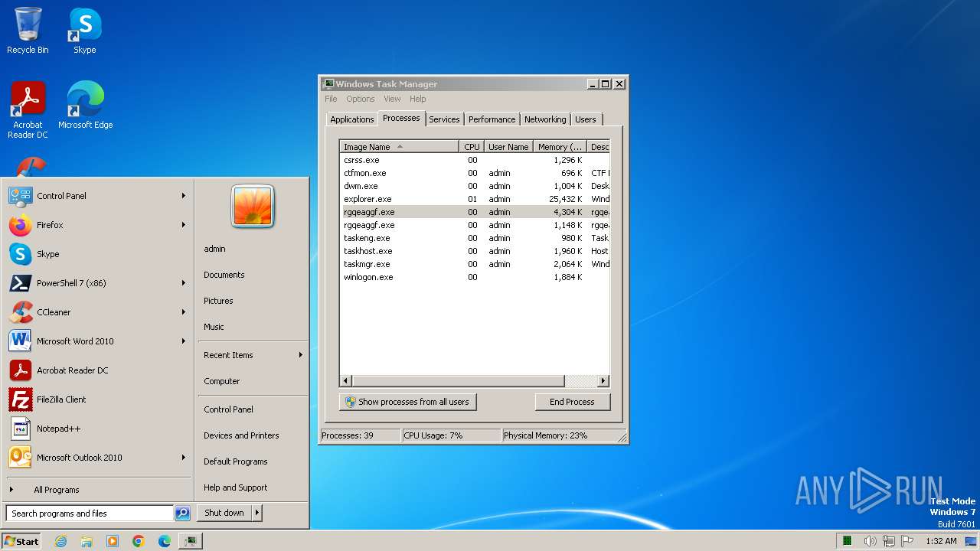The height and width of the screenshot is (551, 980).
Task: Select csrss.exe process row
Action: click(475, 160)
